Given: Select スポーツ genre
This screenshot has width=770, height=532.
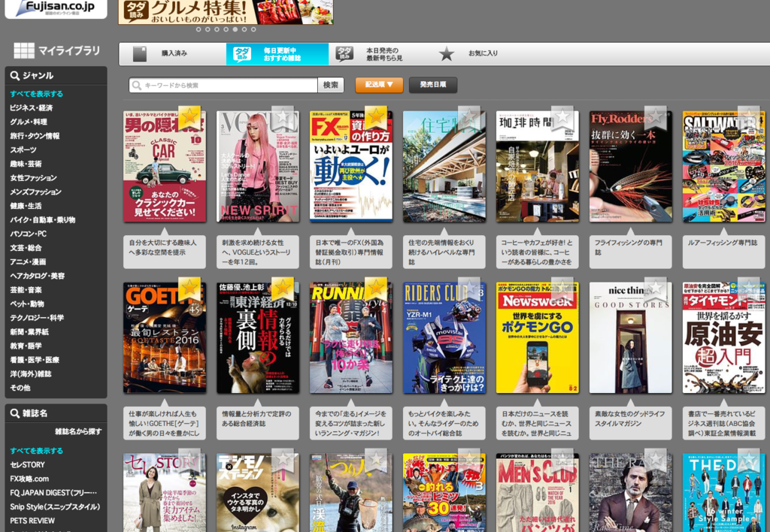Looking at the screenshot, I should coord(23,150).
